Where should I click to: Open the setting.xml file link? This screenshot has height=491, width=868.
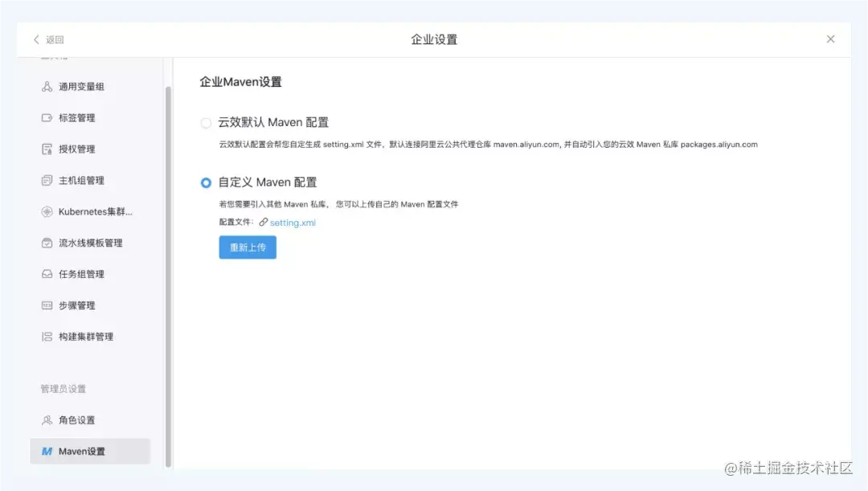pos(293,223)
